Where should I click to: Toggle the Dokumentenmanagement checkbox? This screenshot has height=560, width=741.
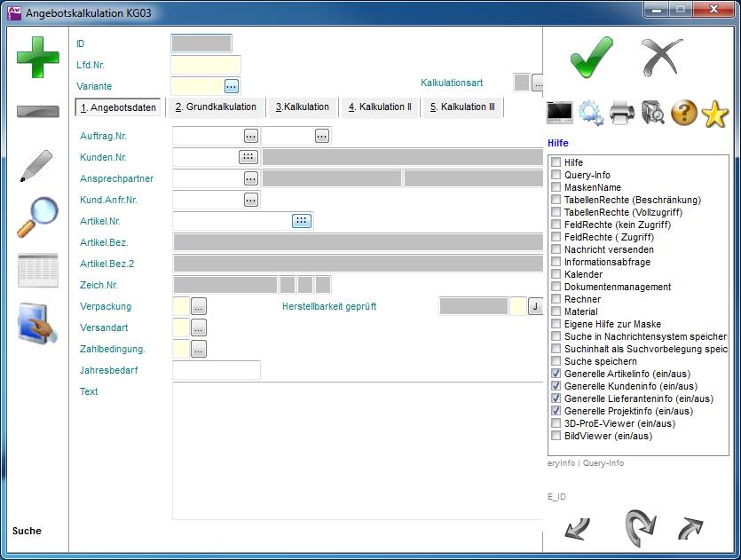[556, 288]
